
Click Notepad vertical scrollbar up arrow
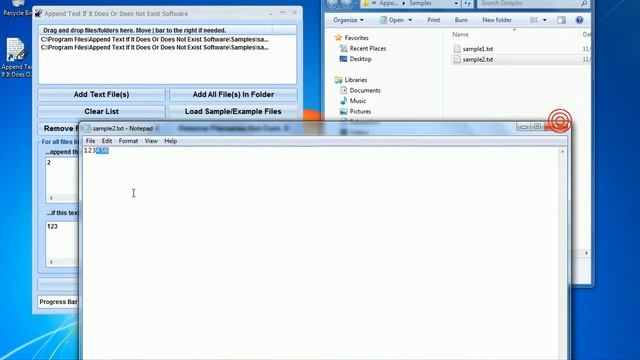pos(562,151)
